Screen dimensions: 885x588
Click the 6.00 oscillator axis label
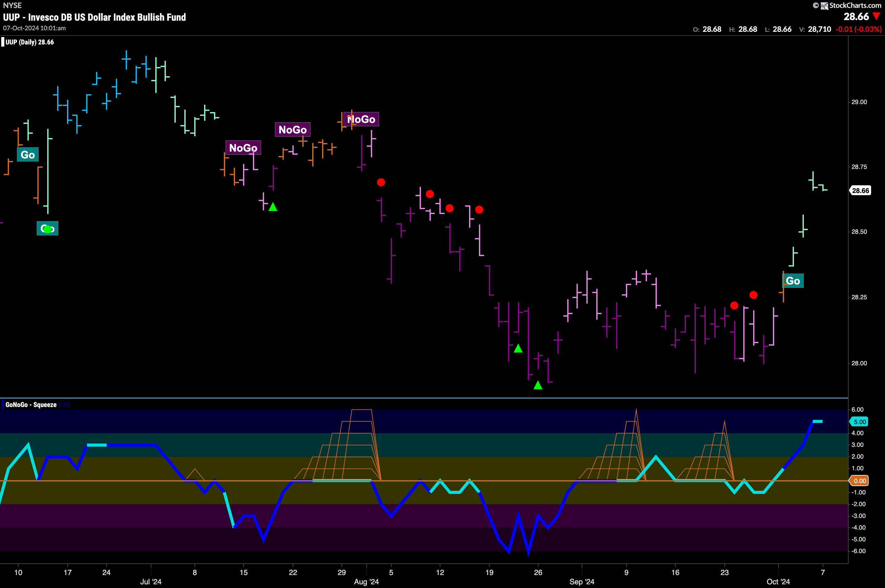pos(858,409)
